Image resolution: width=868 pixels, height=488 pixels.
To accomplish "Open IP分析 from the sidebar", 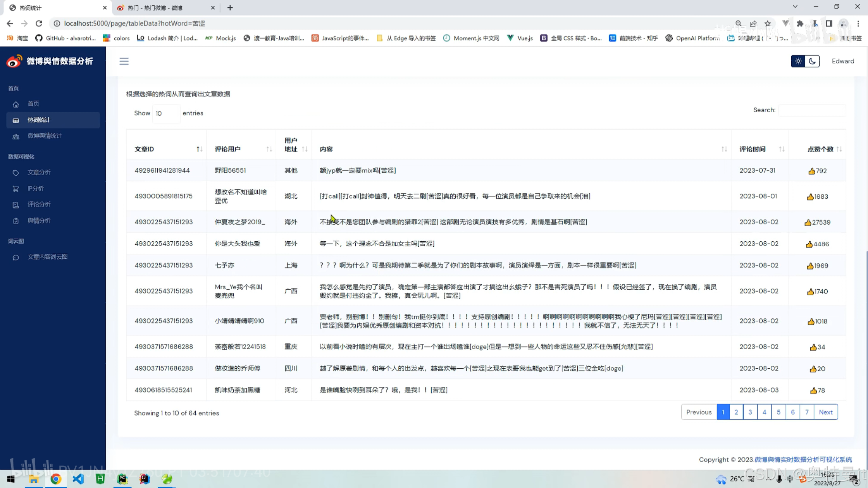I will [x=35, y=189].
